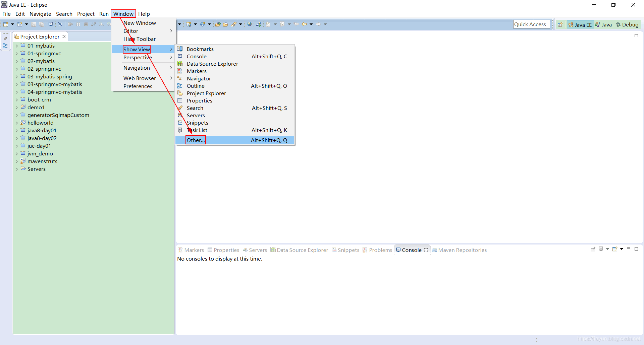Viewport: 644px width, 345px height.
Task: Expand the 01-mybatis project node
Action: (x=17, y=46)
